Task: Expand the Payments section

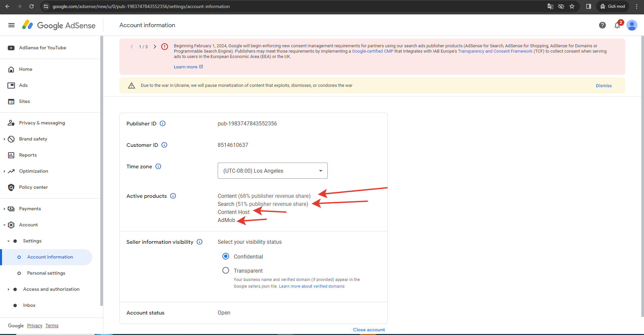Action: pos(4,209)
